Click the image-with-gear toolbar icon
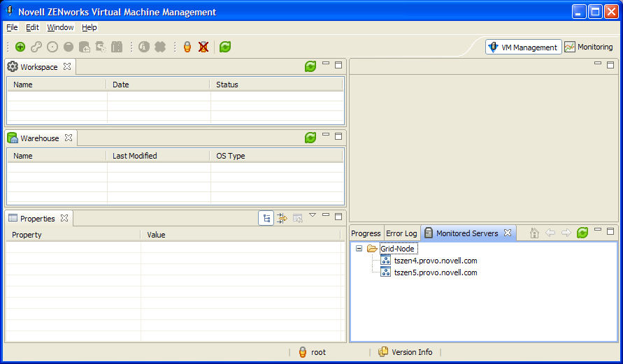The height and width of the screenshot is (364, 623). click(x=101, y=47)
